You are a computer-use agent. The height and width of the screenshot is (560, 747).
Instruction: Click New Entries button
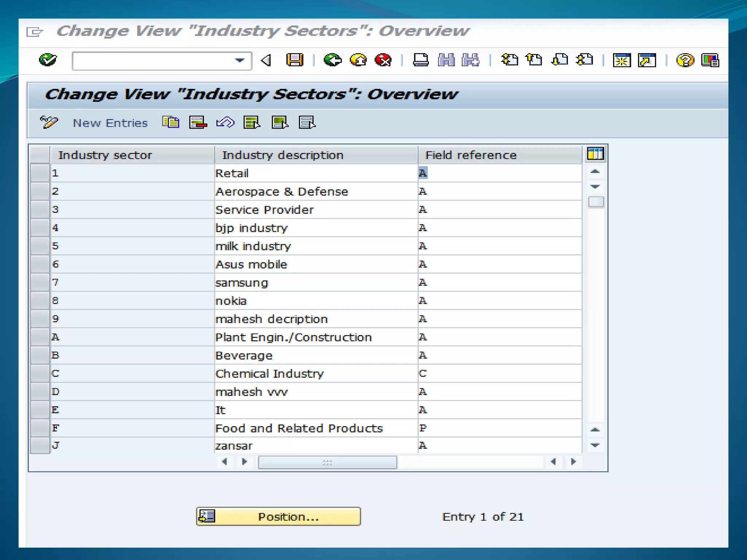(x=110, y=123)
